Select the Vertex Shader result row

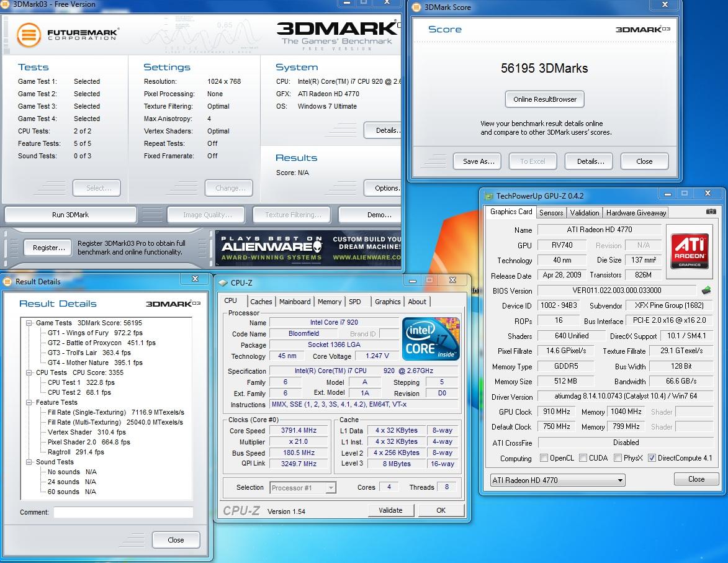click(87, 432)
